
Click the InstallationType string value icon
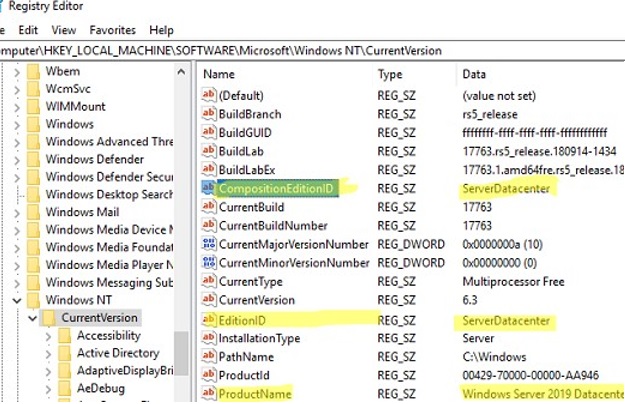tap(209, 338)
